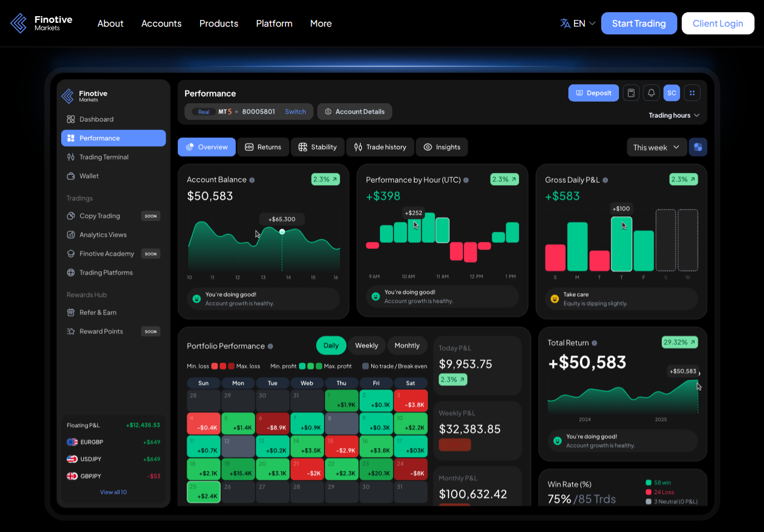Image resolution: width=764 pixels, height=532 pixels.
Task: Click the calendar cell showing +$20.1K
Action: coord(376,469)
